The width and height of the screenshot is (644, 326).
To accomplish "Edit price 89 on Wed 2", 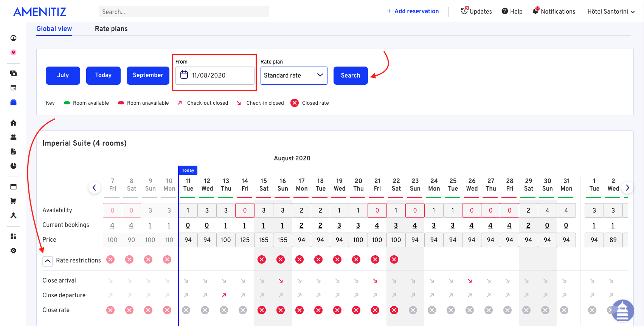I will 613,240.
